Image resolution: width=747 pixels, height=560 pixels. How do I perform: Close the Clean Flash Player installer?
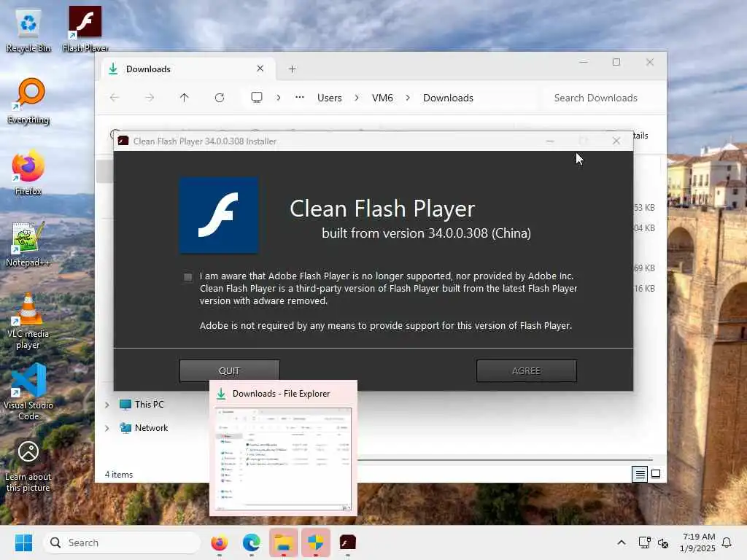pos(616,141)
